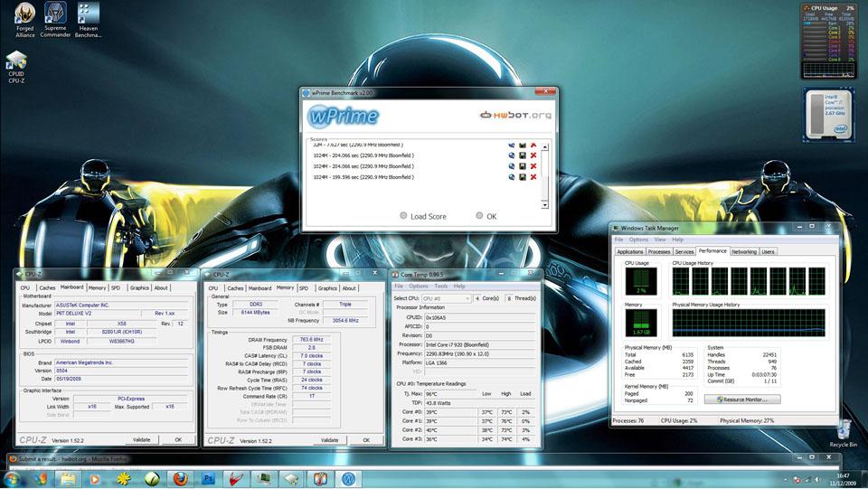Click the wPrime scores list down arrow
This screenshot has width=868, height=489.
[x=544, y=204]
